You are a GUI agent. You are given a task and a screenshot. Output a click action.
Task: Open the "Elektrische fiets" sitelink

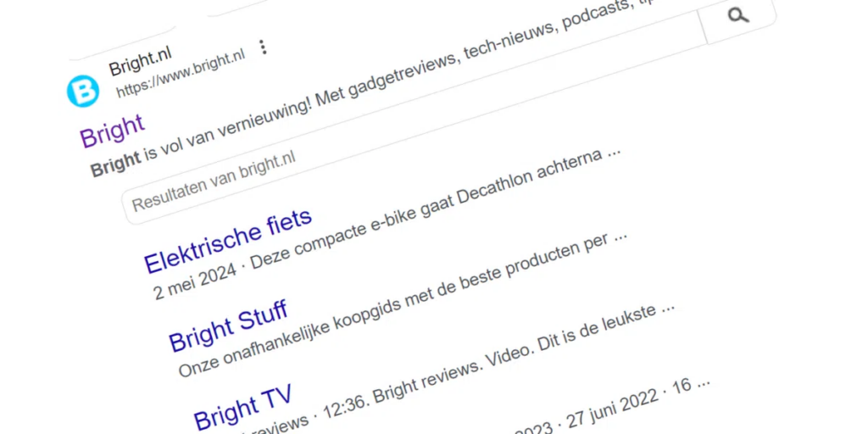[x=228, y=239]
